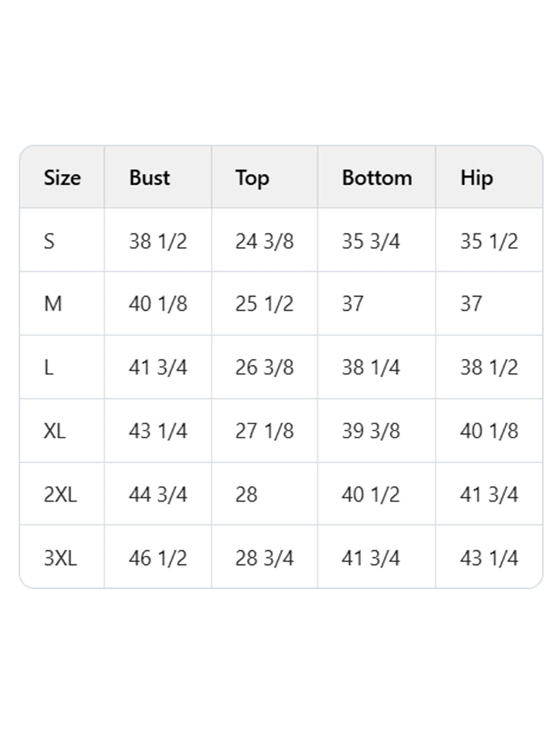Click the Size column header
The height and width of the screenshot is (735, 560).
pyautogui.click(x=62, y=178)
